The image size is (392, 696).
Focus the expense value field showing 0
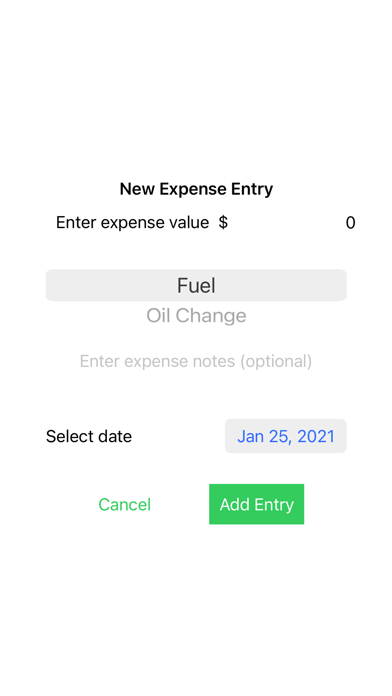[x=294, y=222]
